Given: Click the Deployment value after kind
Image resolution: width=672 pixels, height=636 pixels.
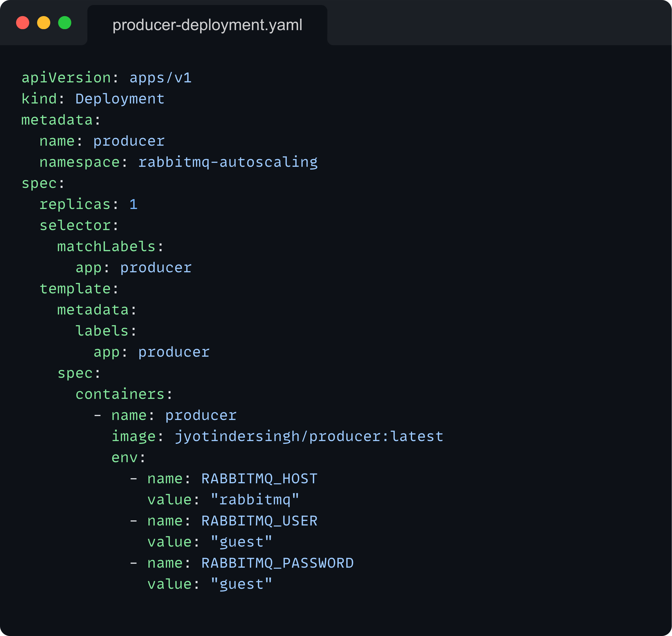Looking at the screenshot, I should (120, 99).
